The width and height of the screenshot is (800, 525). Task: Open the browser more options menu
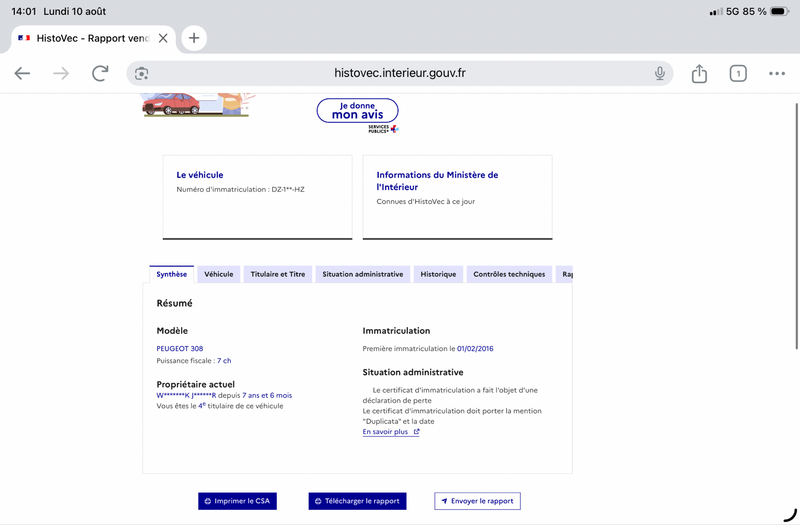tap(777, 73)
